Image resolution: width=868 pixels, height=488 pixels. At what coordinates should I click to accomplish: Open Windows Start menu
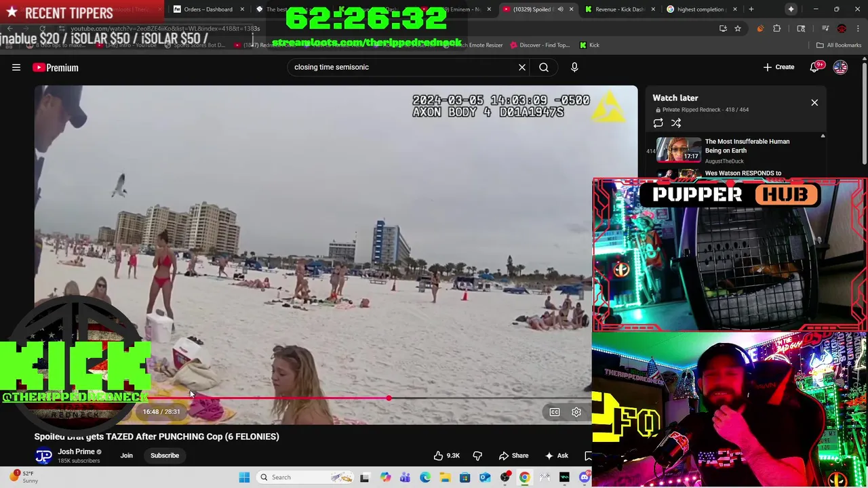tap(244, 477)
